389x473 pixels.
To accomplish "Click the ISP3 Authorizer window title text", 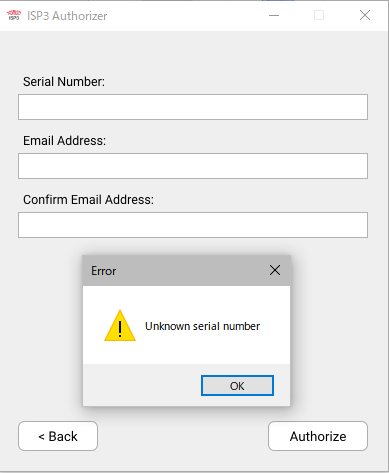I will 67,16.
